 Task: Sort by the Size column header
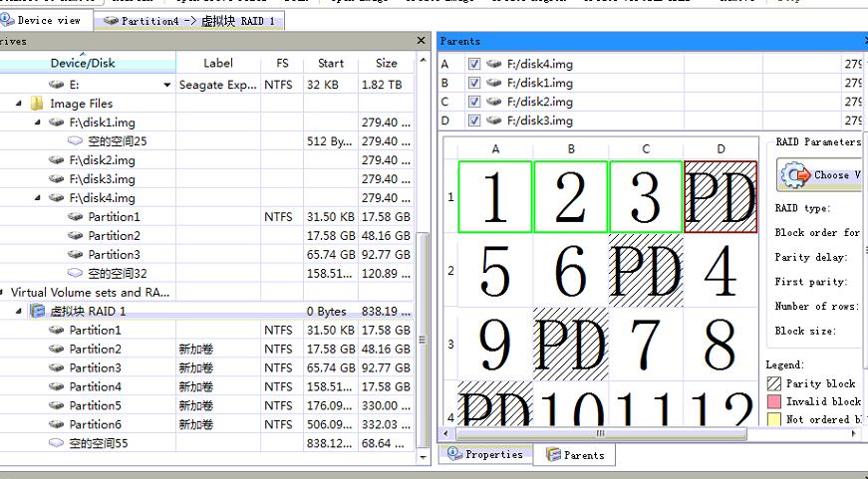(387, 64)
